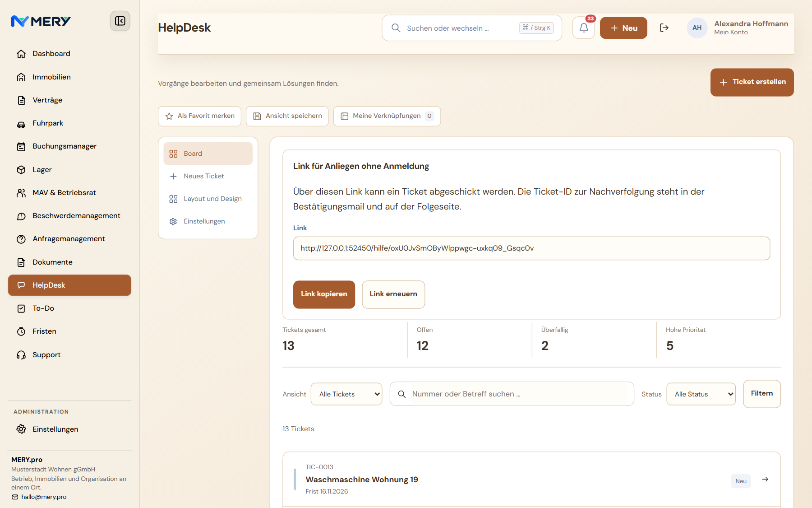The image size is (812, 508).
Task: Click the Immobilien building icon
Action: [x=21, y=77]
